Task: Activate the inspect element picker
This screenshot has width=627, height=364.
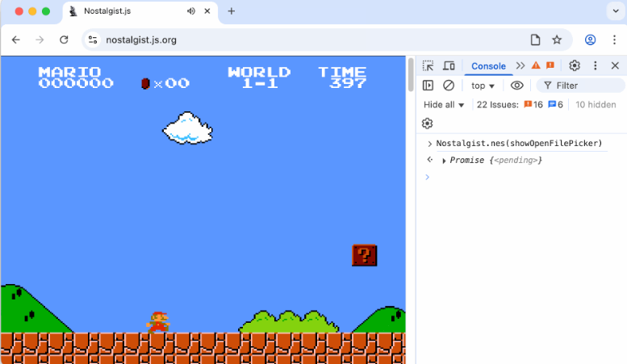Action: 428,65
